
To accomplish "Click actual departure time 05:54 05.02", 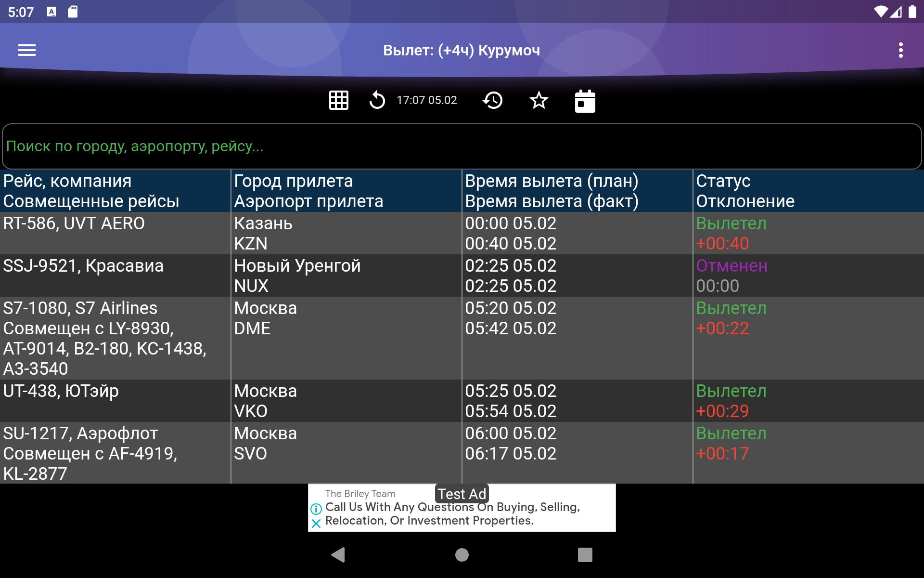I will tap(511, 411).
